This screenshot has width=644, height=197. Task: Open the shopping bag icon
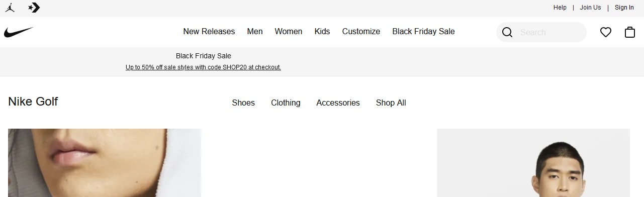(x=630, y=32)
